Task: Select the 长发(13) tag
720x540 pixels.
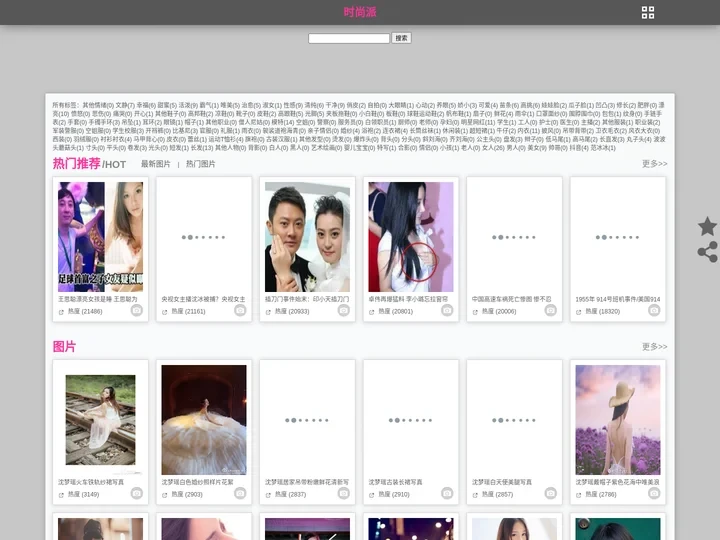Action: pyautogui.click(x=202, y=148)
